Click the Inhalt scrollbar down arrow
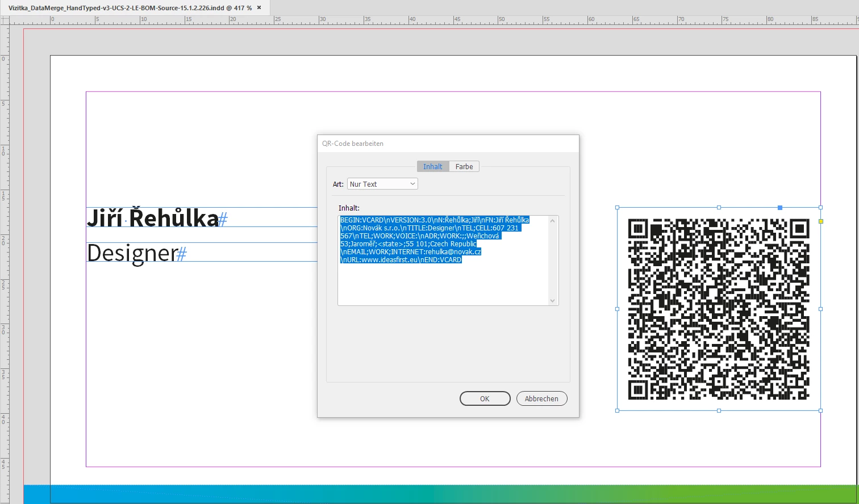Viewport: 859px width, 504px height. (553, 300)
